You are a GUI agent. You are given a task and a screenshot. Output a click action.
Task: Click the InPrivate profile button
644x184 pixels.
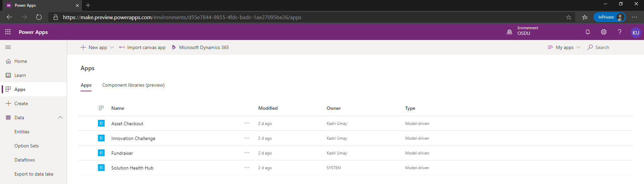[x=609, y=17]
